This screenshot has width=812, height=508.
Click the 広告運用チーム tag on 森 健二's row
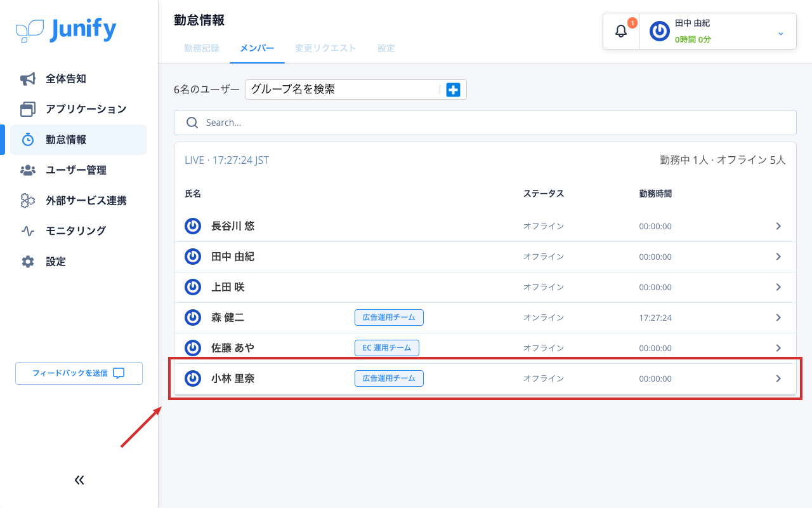389,317
